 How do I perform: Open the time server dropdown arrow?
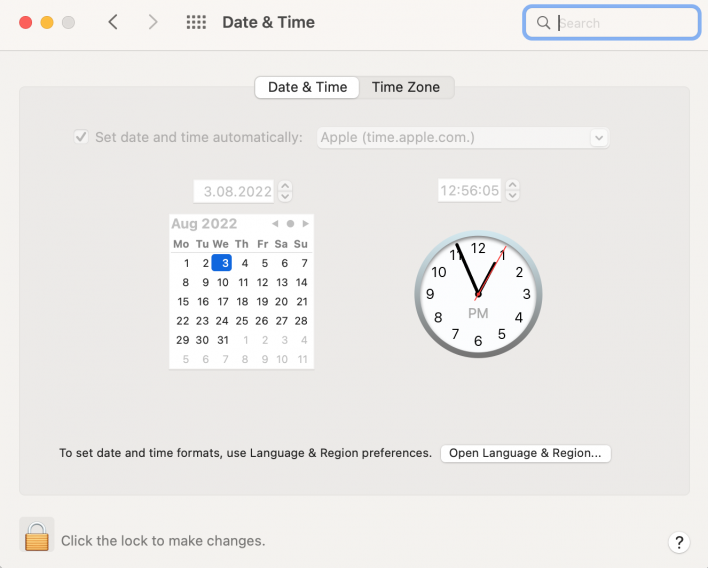(x=599, y=138)
